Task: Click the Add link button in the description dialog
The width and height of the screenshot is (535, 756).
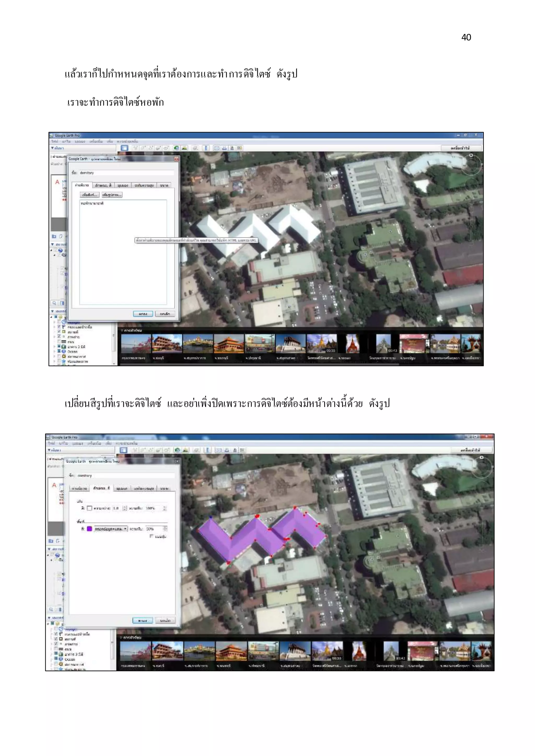Action: pyautogui.click(x=90, y=195)
